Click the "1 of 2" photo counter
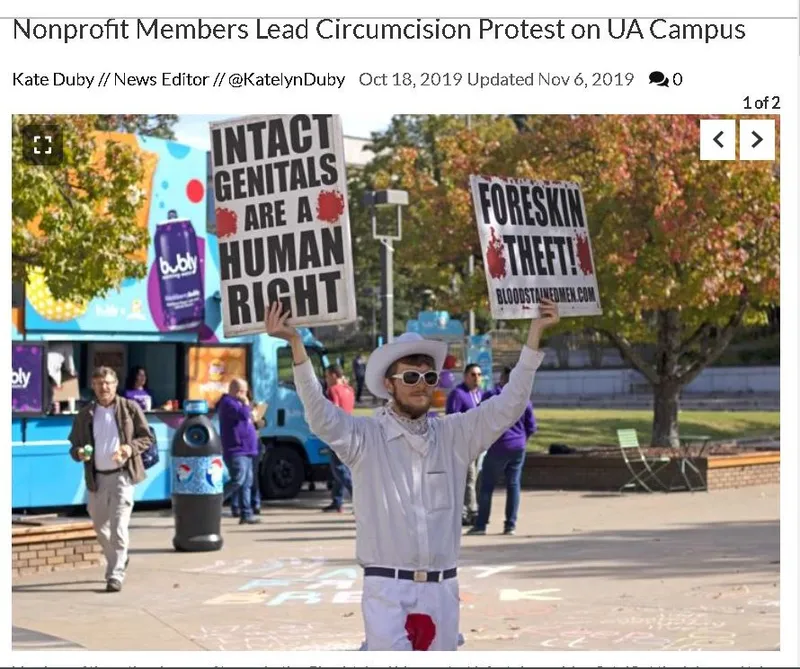The image size is (800, 669). (x=761, y=103)
